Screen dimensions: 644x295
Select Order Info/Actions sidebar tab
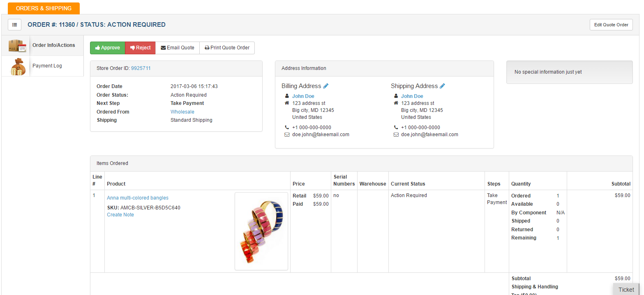[43, 45]
